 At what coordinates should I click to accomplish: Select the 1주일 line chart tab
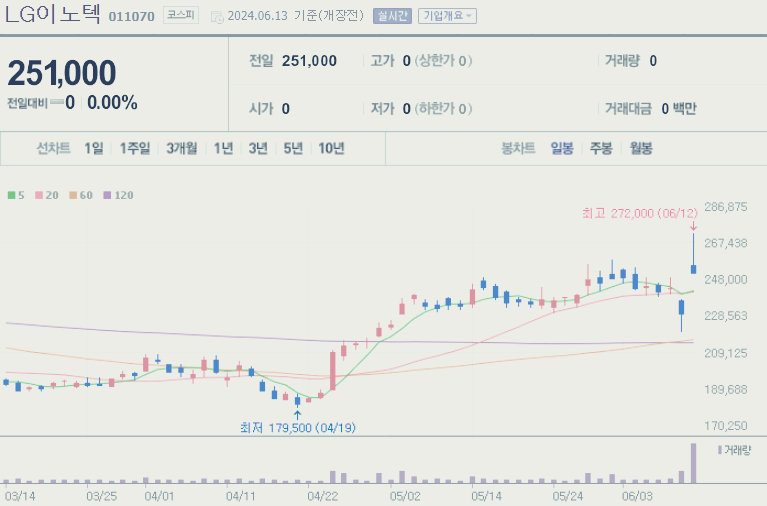click(x=135, y=148)
